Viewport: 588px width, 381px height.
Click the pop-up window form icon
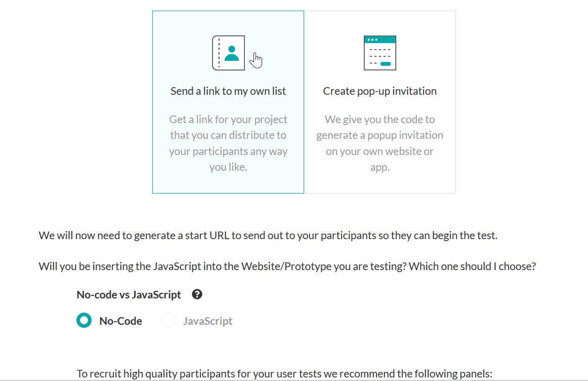click(380, 53)
